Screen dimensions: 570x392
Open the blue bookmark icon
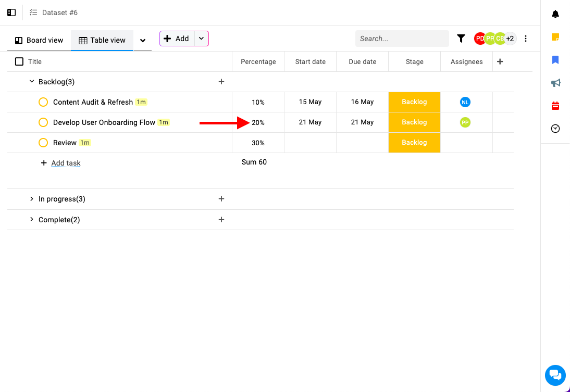[x=555, y=60]
